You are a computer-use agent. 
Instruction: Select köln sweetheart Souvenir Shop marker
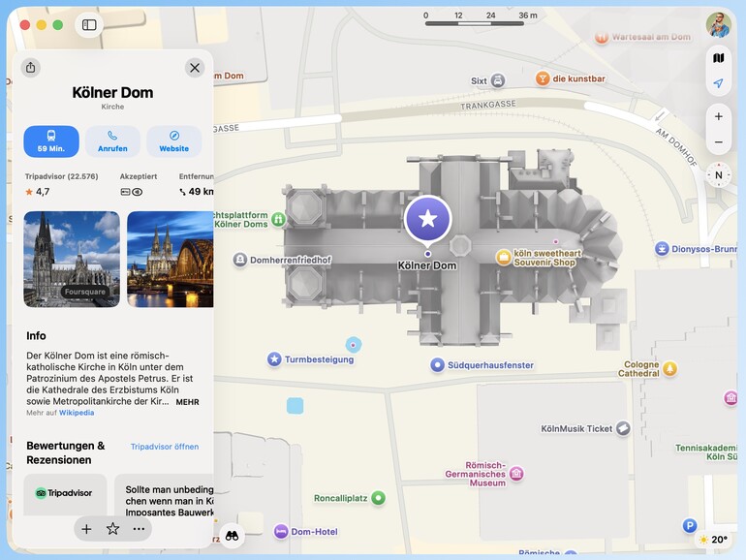[504, 258]
